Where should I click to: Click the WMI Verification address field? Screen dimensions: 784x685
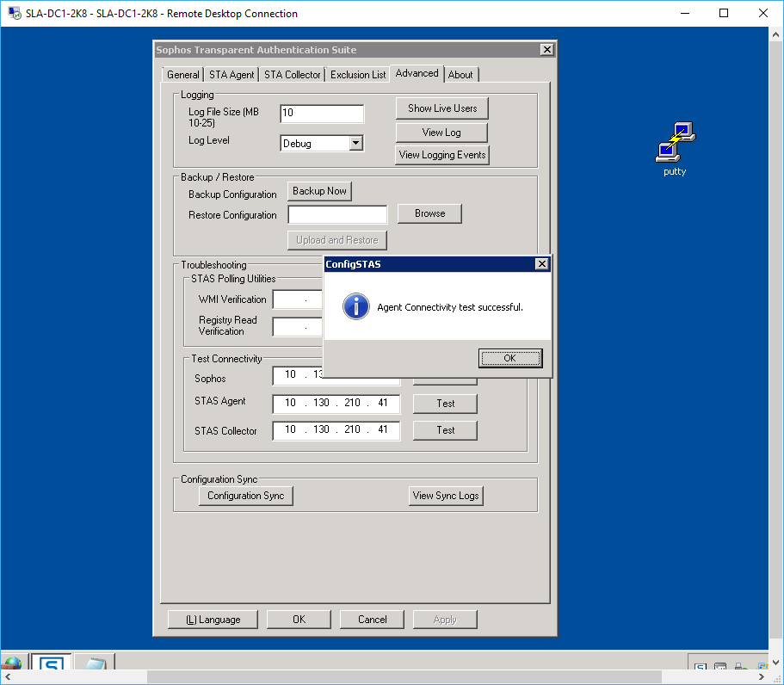click(298, 299)
